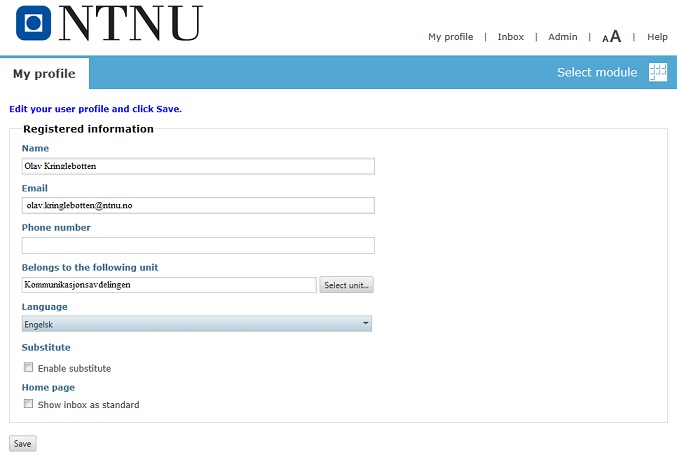Click the Belongs to the following unit field

tap(169, 285)
